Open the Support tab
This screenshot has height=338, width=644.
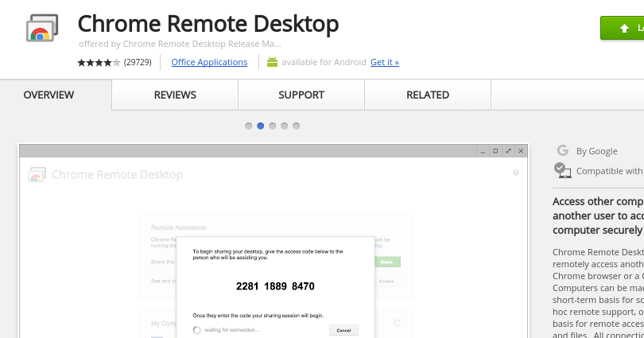(301, 95)
